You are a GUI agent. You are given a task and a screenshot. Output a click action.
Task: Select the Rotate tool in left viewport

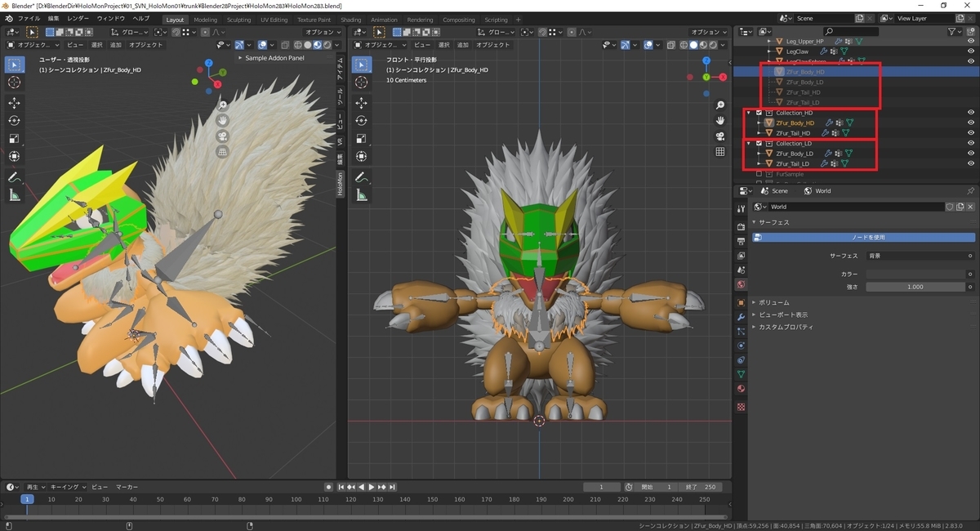[15, 121]
